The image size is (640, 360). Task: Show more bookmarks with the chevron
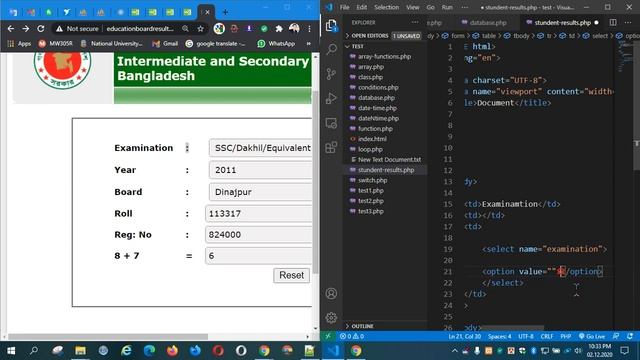[309, 43]
